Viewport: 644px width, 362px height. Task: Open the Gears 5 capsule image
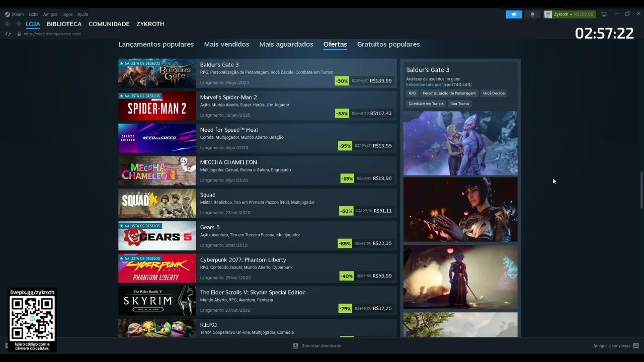coord(157,236)
